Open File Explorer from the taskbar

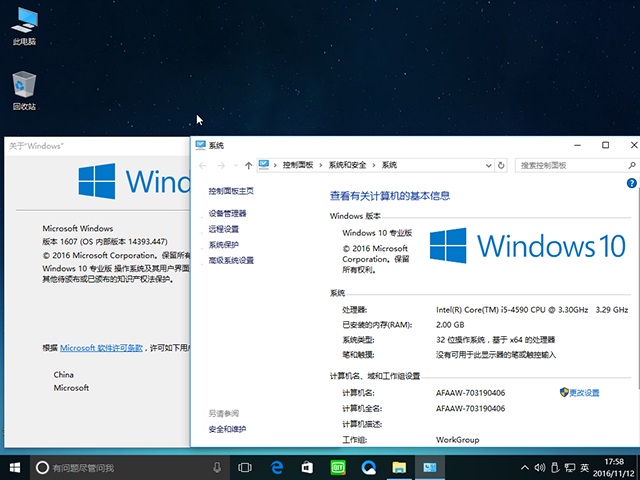click(398, 467)
